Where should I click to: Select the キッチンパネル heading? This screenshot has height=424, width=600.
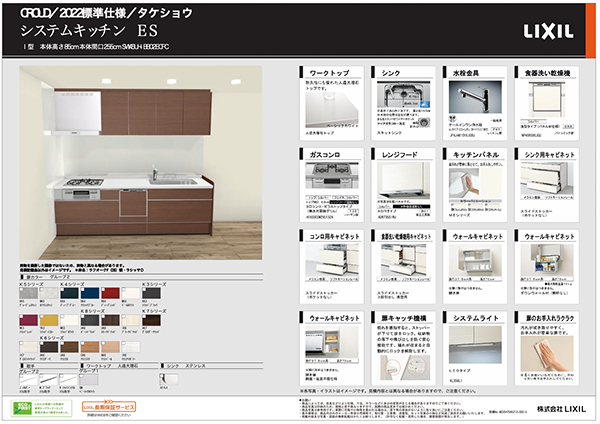[x=476, y=155]
